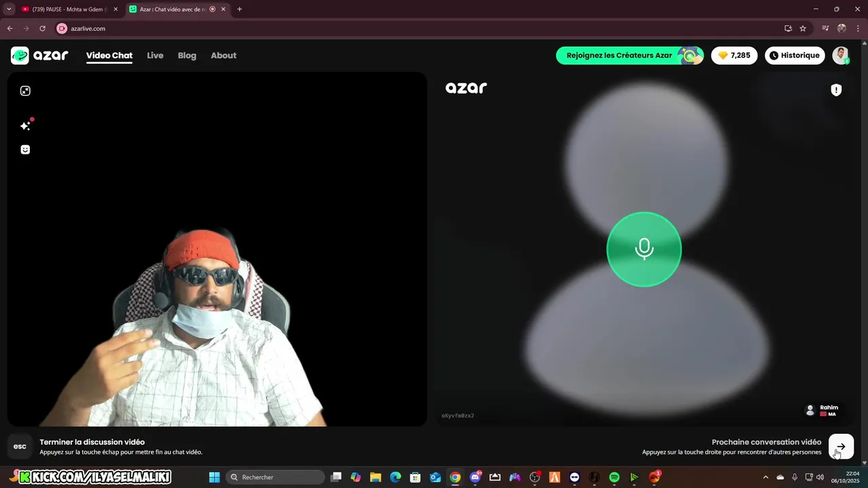
Task: Click the microphone tray icon
Action: point(795,477)
